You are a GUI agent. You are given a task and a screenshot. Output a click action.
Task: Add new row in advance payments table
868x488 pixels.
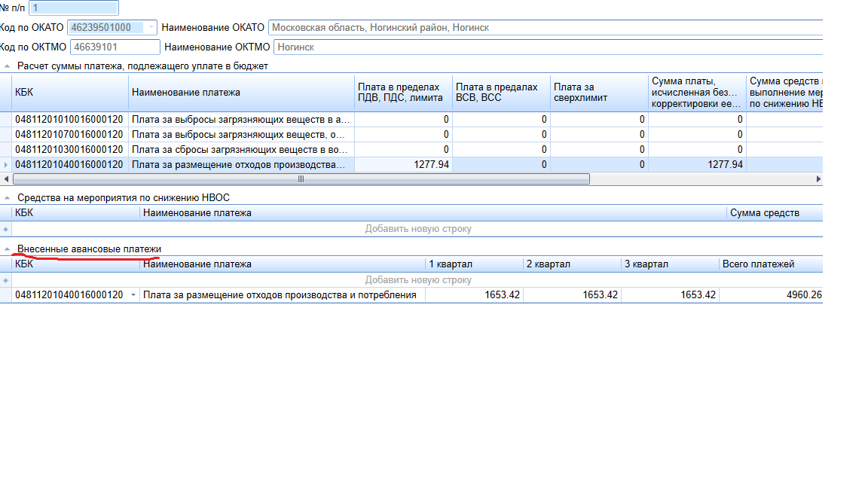418,280
